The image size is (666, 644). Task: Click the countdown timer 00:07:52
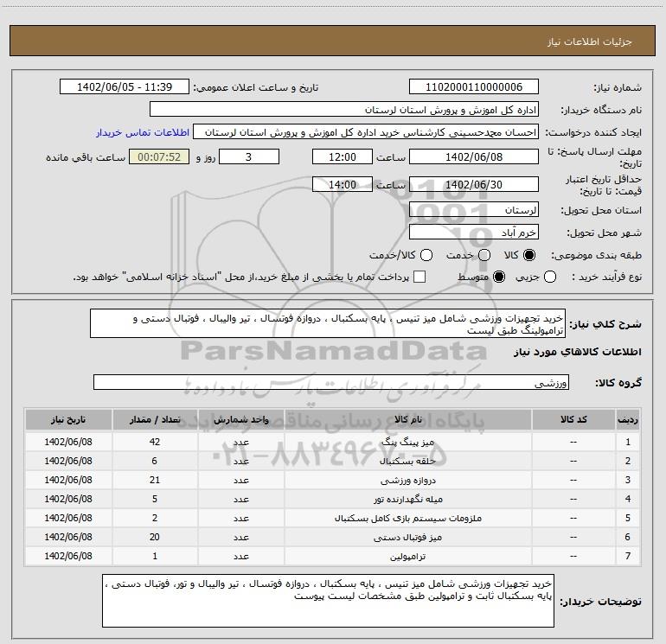point(159,156)
